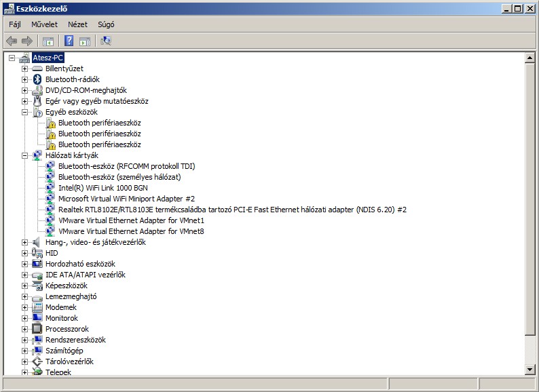Select the Telepek category label

(58, 372)
